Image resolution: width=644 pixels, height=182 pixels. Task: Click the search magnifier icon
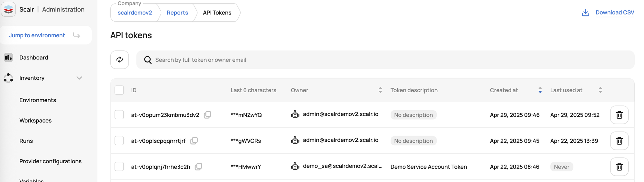click(x=148, y=60)
